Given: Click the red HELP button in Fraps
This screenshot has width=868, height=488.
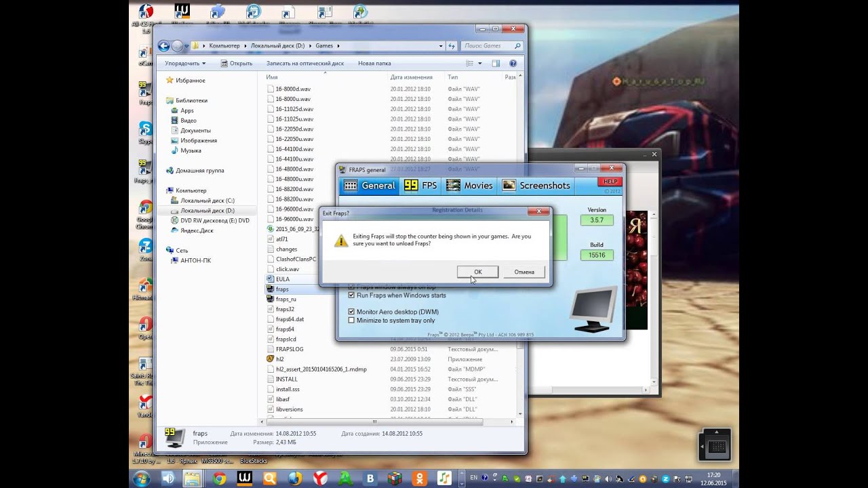Looking at the screenshot, I should tap(610, 182).
